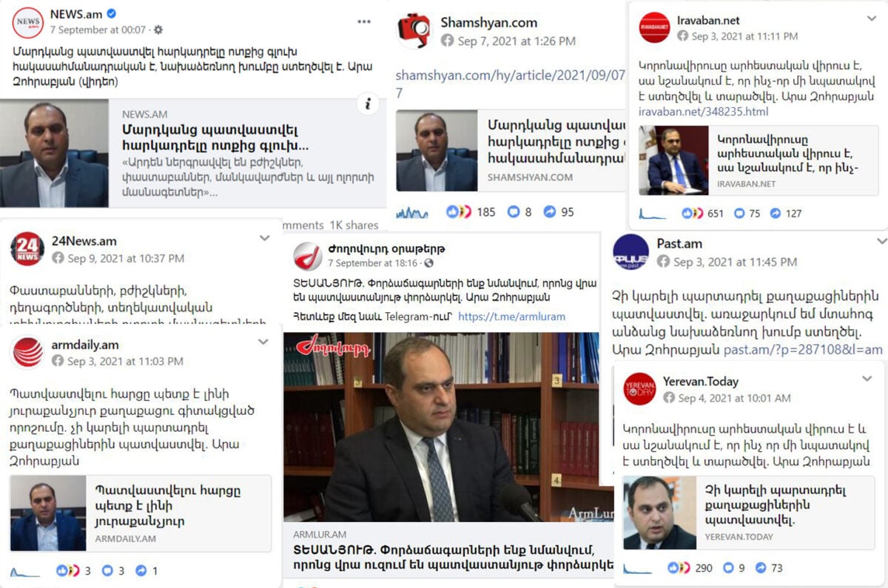Click the Shamshyan.com camera logo
The width and height of the screenshot is (888, 588).
click(x=414, y=30)
